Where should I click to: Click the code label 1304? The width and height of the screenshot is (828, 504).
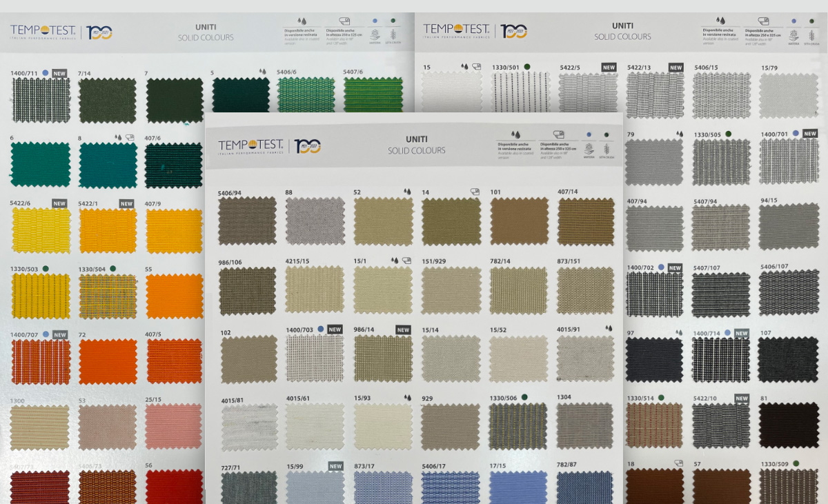(564, 397)
